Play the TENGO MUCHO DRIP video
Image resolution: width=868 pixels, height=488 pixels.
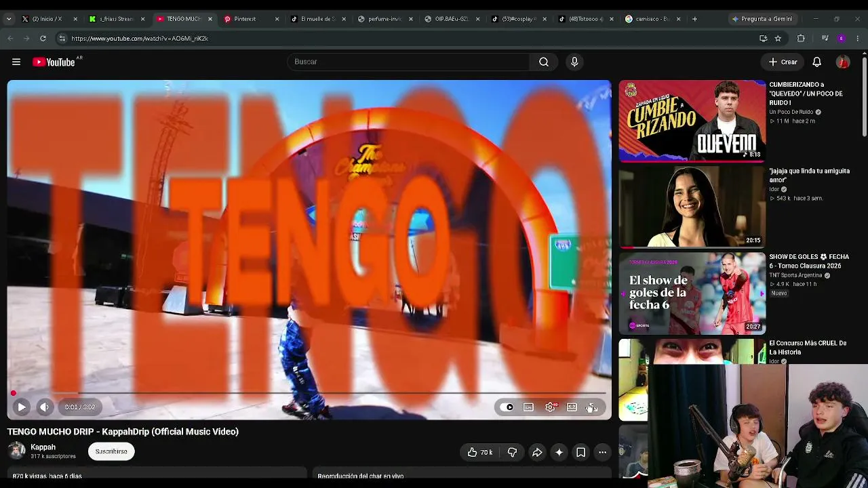pyautogui.click(x=22, y=407)
